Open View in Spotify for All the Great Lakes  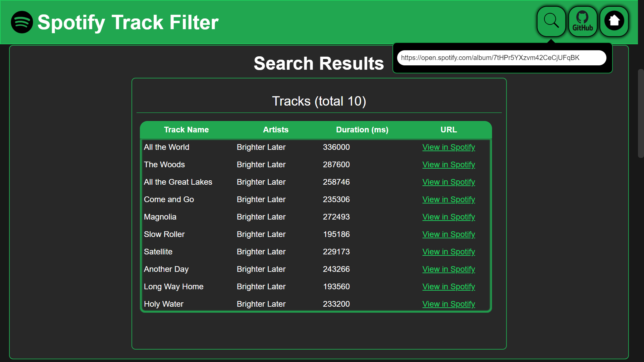(x=448, y=182)
